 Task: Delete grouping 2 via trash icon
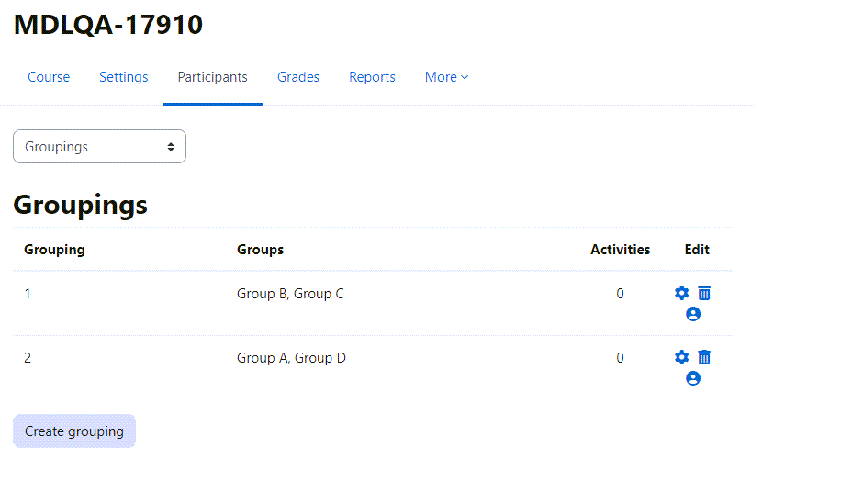pyautogui.click(x=704, y=357)
